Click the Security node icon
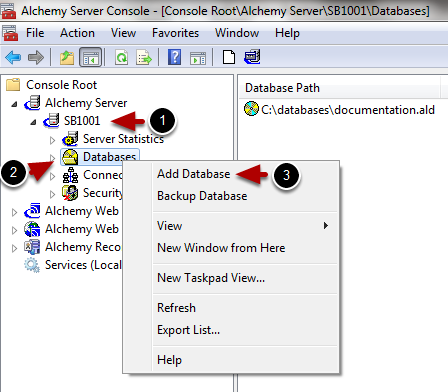The image size is (448, 392). (70, 193)
